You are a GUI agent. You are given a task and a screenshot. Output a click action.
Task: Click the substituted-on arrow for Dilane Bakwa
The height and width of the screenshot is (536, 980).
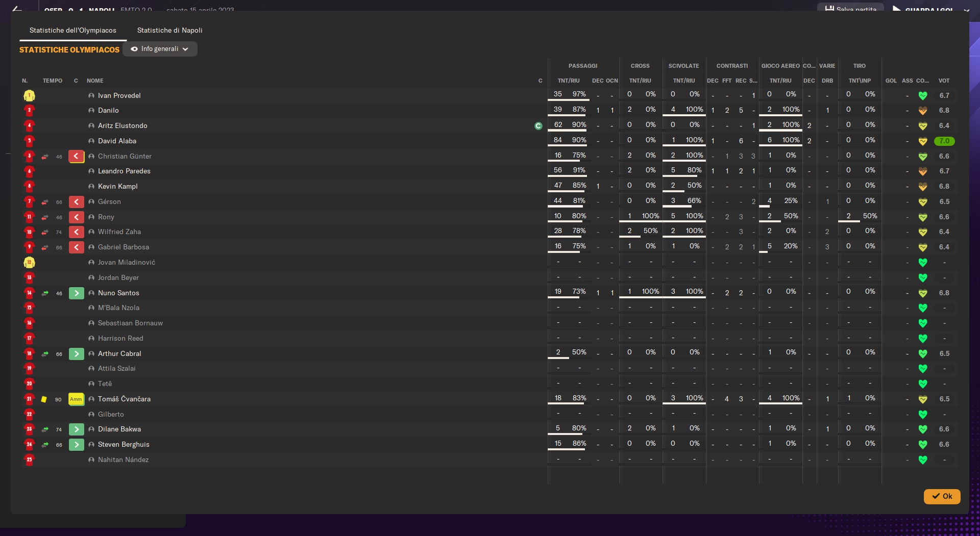(76, 429)
